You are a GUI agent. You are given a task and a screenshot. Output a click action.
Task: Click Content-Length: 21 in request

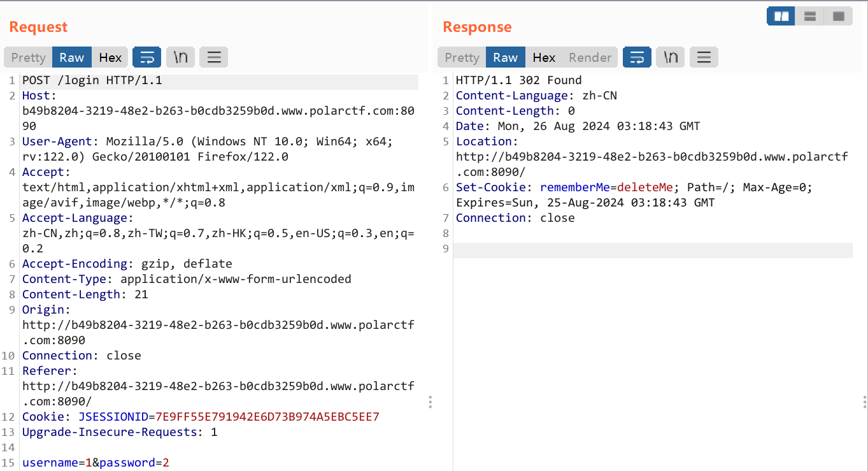coord(85,294)
